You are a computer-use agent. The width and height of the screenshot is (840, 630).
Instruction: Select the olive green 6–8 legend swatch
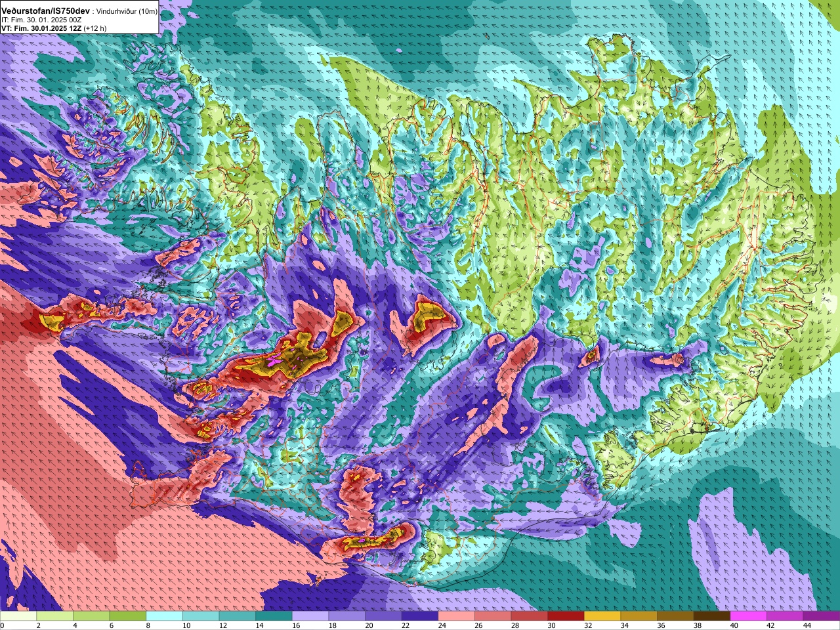click(x=128, y=616)
